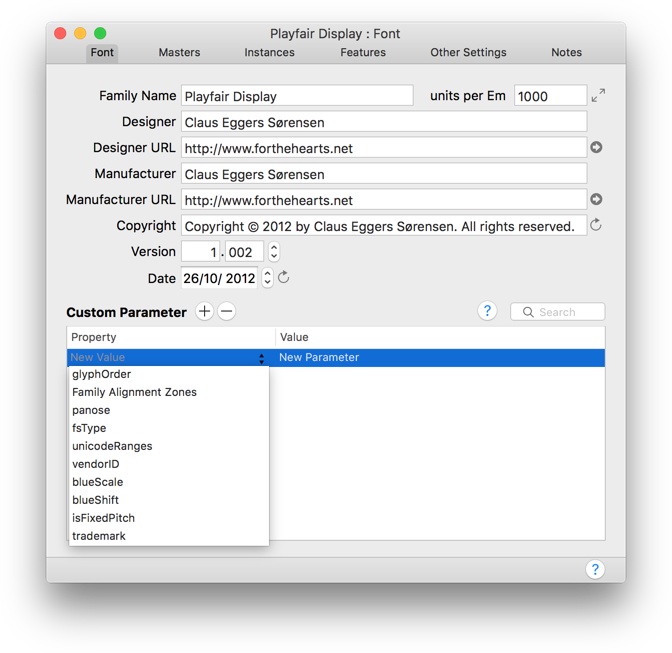Click the bottom window help button
This screenshot has width=672, height=653.
(x=595, y=569)
